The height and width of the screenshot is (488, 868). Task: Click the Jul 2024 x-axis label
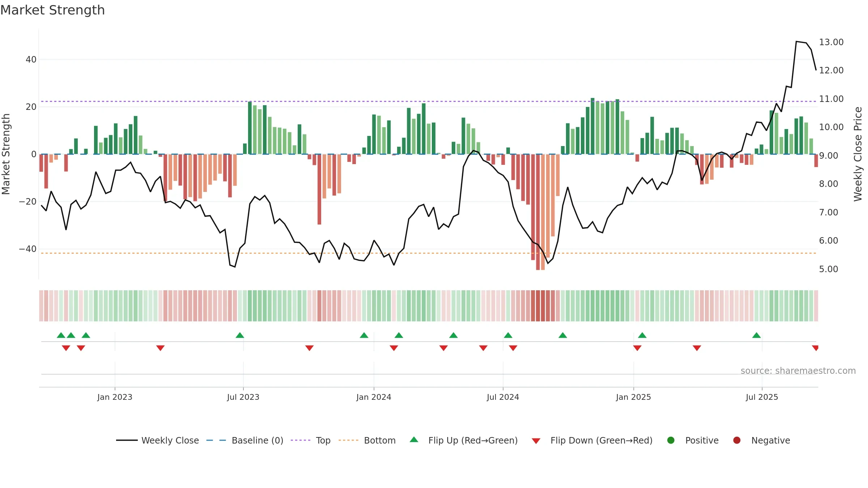pyautogui.click(x=503, y=397)
